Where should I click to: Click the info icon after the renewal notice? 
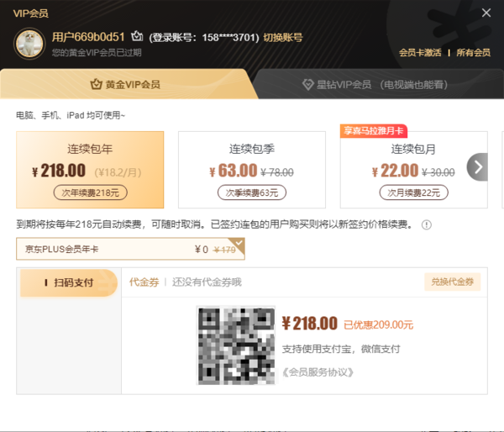click(x=427, y=225)
